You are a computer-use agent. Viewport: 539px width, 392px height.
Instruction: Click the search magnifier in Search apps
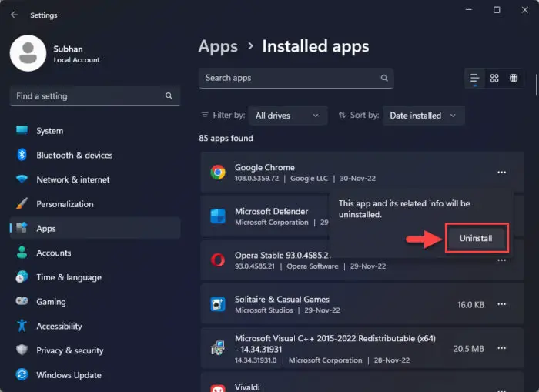coord(384,79)
